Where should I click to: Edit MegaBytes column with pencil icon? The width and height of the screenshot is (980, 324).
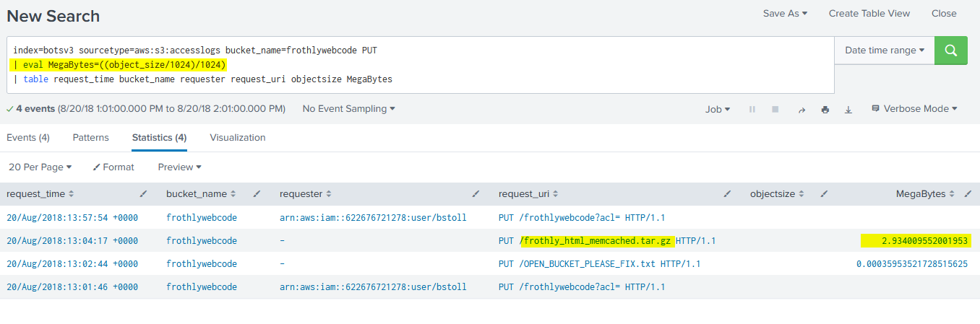coord(968,194)
